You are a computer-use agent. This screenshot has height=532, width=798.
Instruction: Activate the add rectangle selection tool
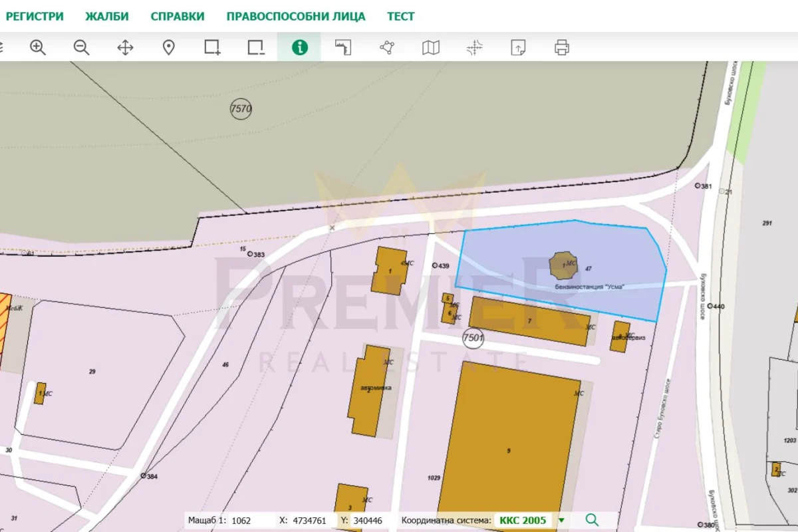212,47
